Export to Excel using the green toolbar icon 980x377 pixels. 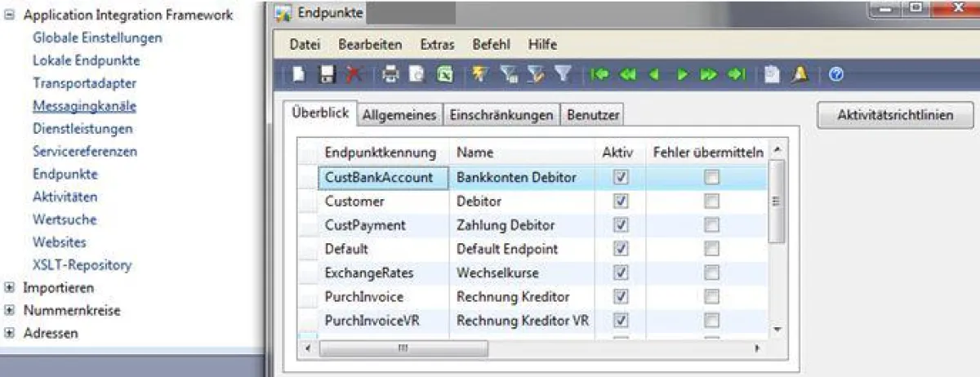click(x=444, y=74)
